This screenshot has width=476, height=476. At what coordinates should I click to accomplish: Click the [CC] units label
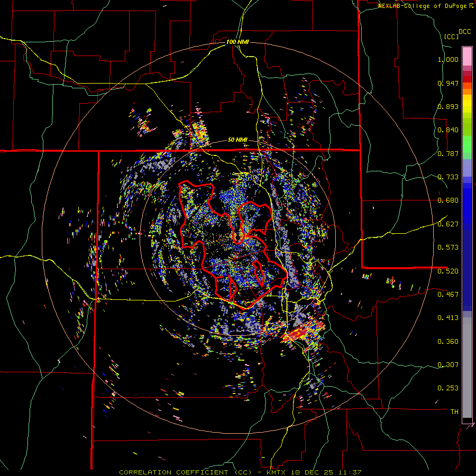click(451, 36)
